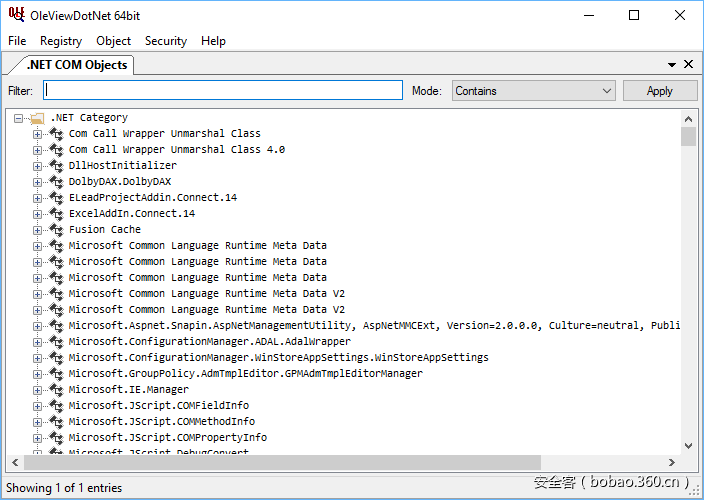Open the Registry menu

pos(61,41)
